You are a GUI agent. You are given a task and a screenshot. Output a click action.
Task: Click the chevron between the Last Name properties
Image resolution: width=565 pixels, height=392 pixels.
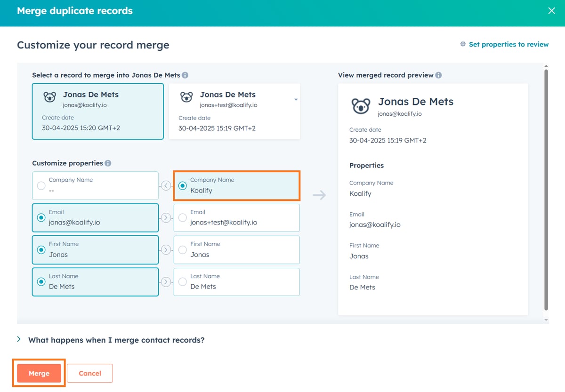click(x=166, y=282)
